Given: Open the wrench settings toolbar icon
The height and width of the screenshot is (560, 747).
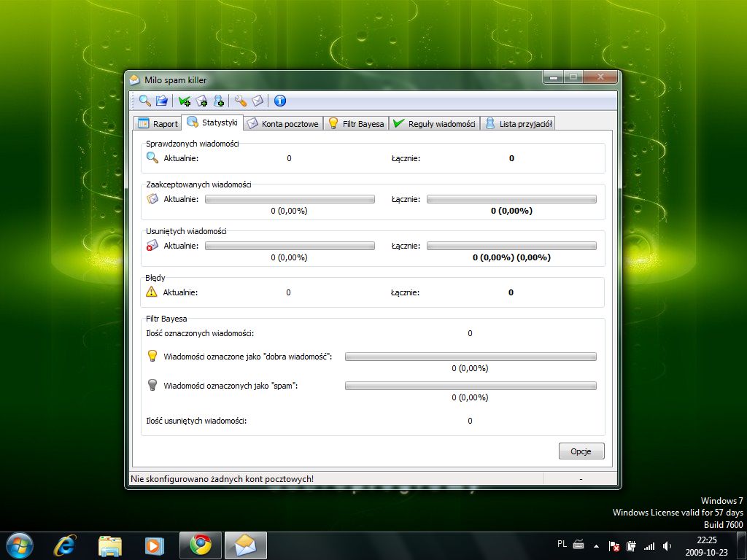Looking at the screenshot, I should (241, 101).
